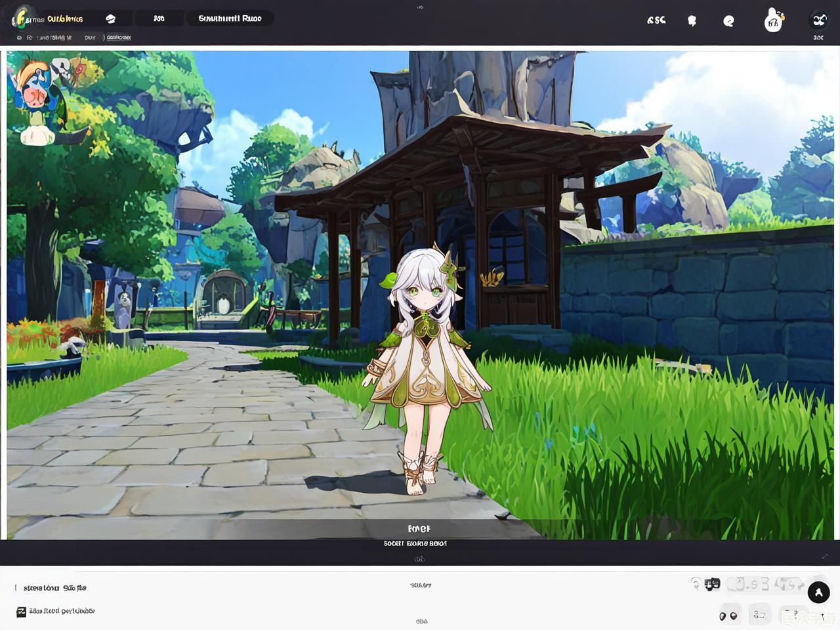Click the small dark square icon left of faded gray icons
Viewport: 840px width, 630px height.
coord(712,583)
